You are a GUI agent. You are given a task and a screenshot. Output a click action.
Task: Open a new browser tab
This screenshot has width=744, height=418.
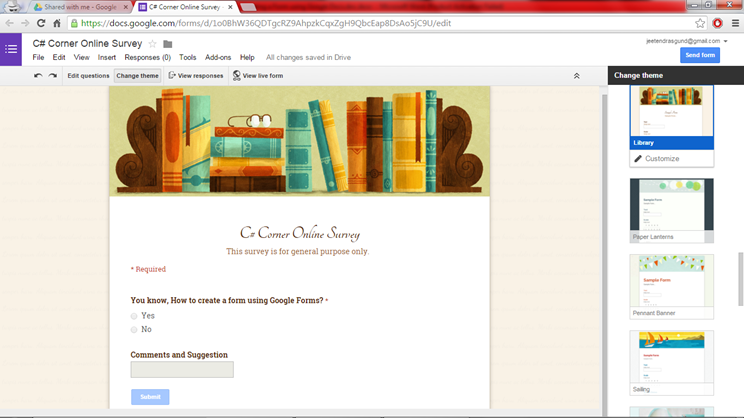(248, 7)
